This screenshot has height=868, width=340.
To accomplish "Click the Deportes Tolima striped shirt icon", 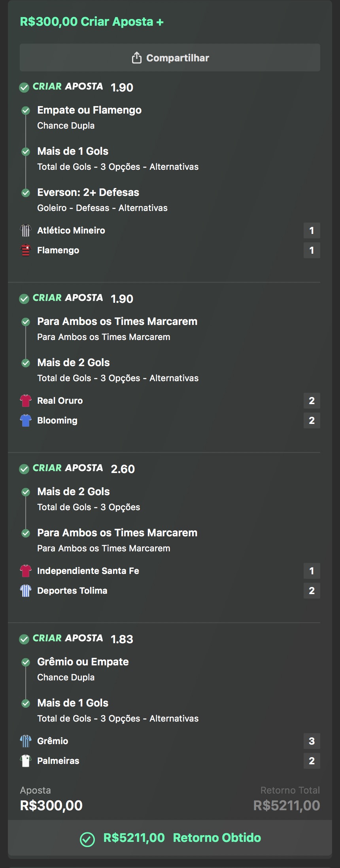I will pyautogui.click(x=26, y=591).
